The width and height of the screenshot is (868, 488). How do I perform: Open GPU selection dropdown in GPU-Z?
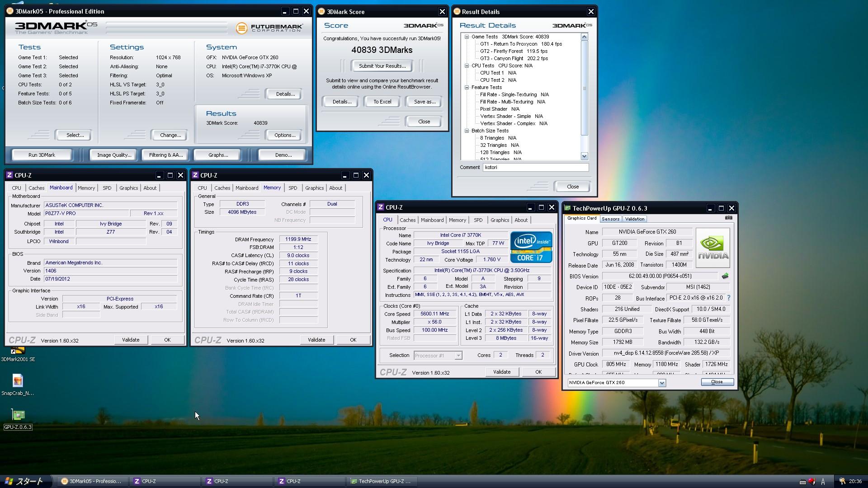tap(662, 383)
